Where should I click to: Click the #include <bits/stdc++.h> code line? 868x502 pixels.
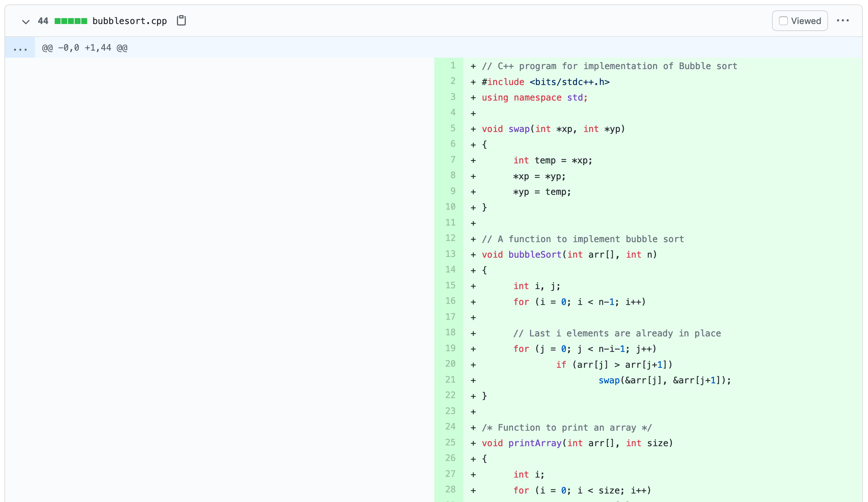pyautogui.click(x=545, y=82)
